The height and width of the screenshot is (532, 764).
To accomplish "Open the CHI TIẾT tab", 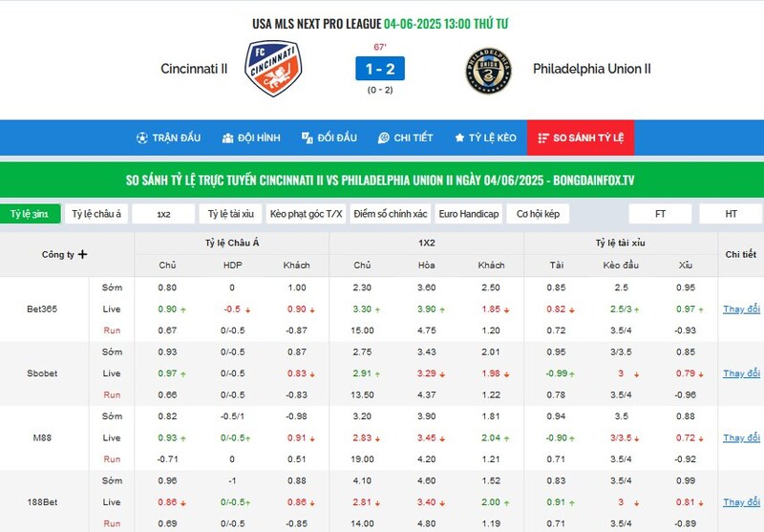I will tap(405, 138).
